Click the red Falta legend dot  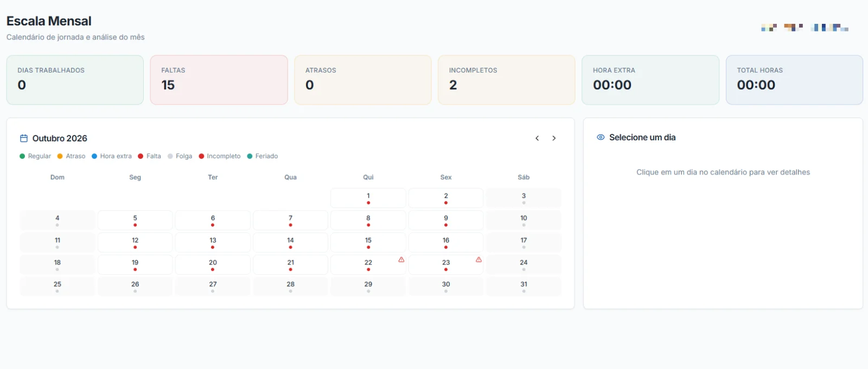(141, 156)
